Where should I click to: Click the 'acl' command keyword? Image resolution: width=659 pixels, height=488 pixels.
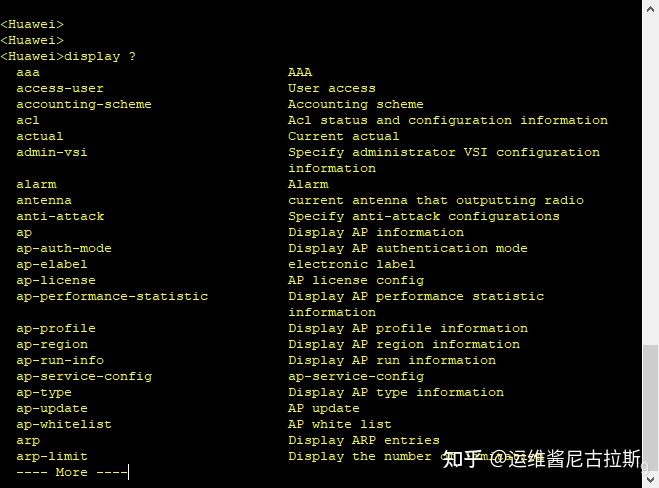pos(28,120)
